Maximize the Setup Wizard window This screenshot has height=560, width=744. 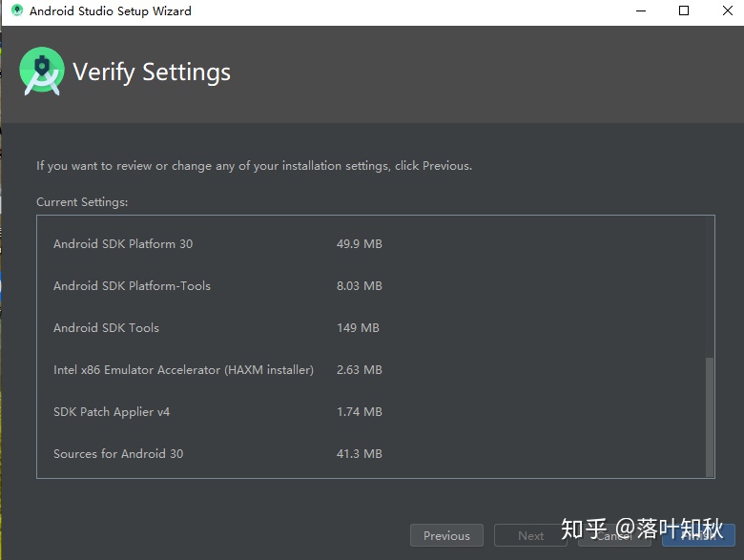684,10
